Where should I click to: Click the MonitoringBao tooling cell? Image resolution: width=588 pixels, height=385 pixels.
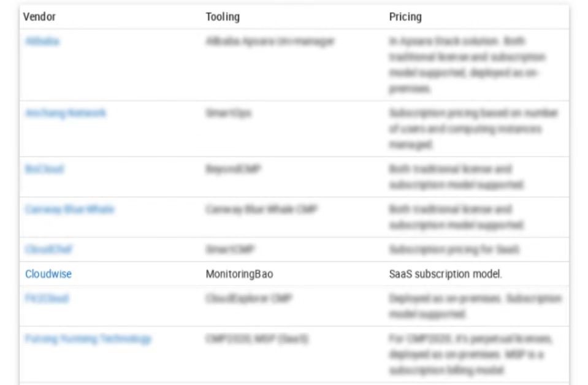coord(239,274)
